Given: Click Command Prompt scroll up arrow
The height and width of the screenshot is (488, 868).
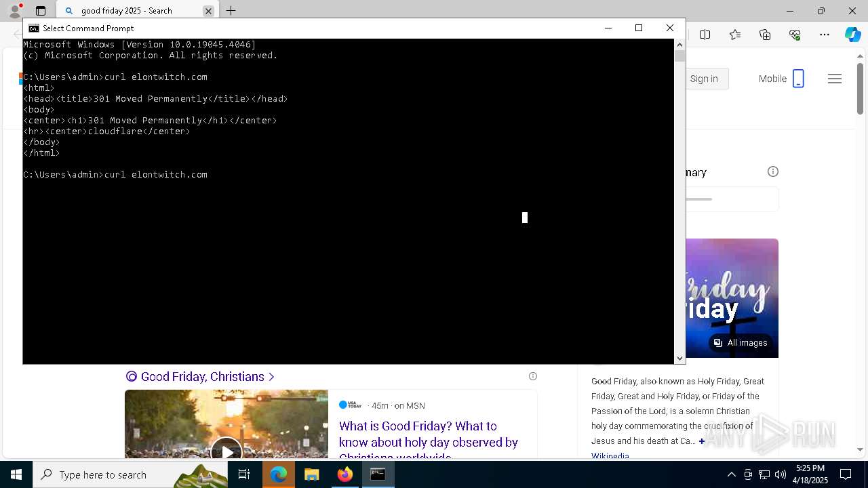Looking at the screenshot, I should point(679,44).
